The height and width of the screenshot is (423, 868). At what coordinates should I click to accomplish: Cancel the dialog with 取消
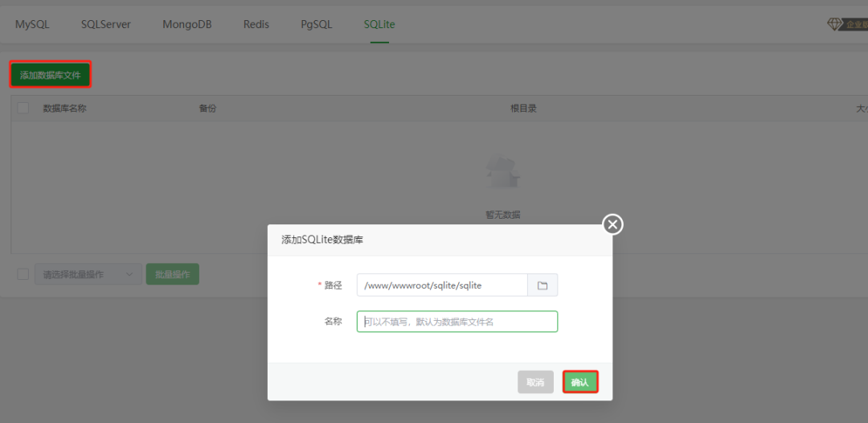pos(535,382)
